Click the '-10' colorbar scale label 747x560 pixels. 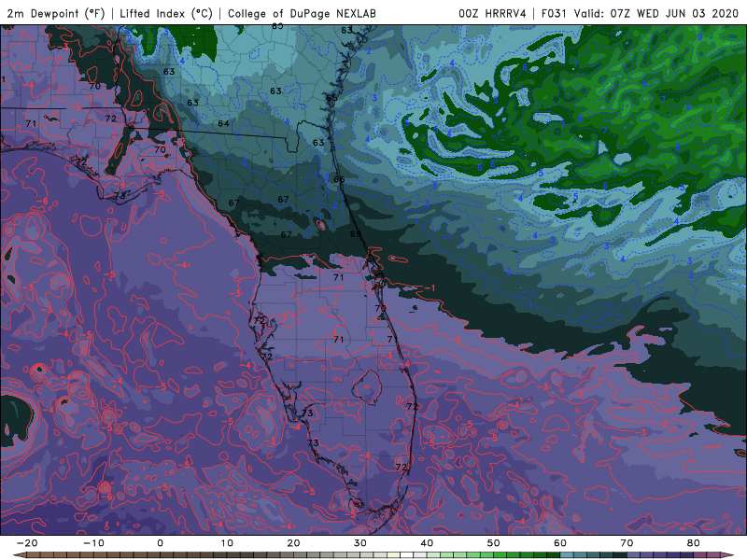click(x=93, y=543)
